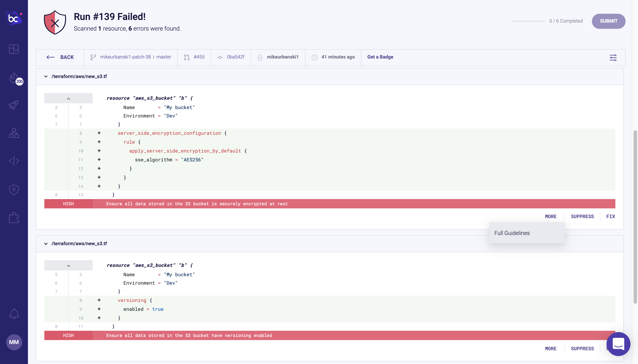Go BACK using the arrow control
The height and width of the screenshot is (364, 638).
(x=50, y=57)
